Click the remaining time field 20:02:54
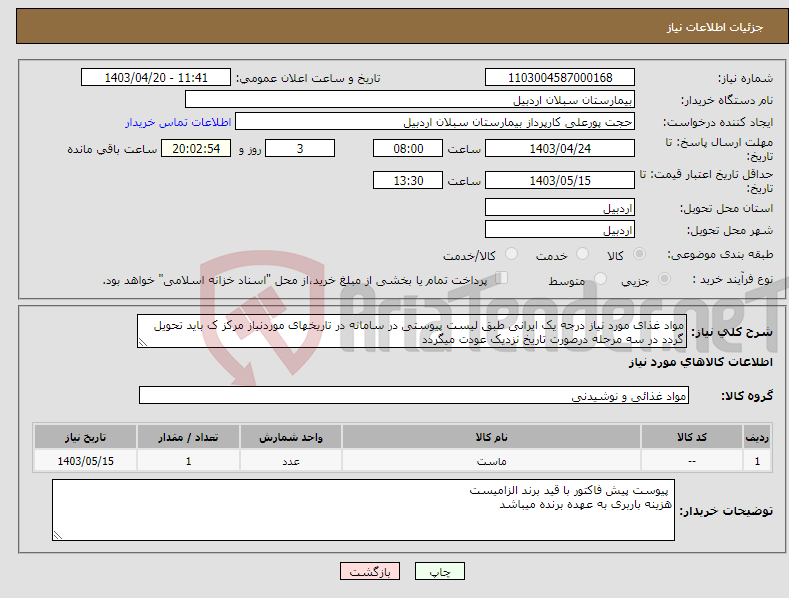The image size is (789, 598). 196,148
